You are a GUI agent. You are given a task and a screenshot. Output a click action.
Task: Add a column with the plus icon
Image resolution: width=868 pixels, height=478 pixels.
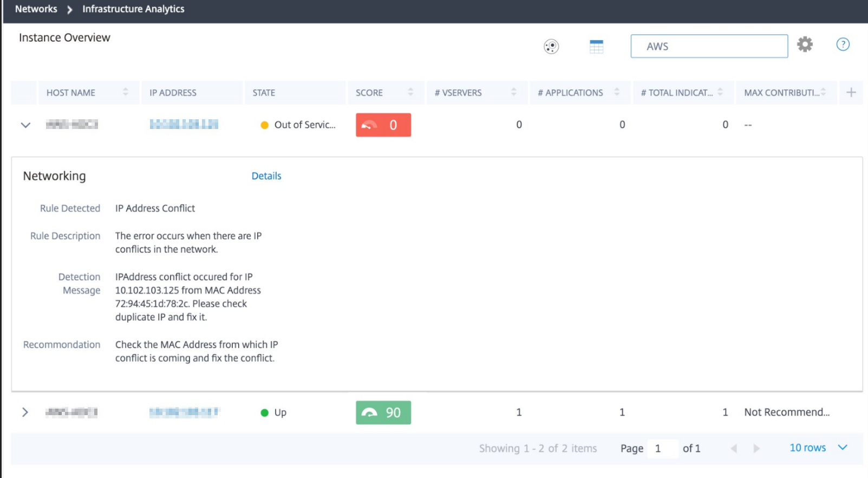pos(851,92)
